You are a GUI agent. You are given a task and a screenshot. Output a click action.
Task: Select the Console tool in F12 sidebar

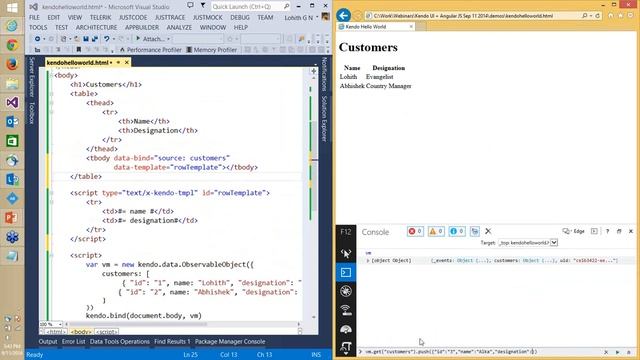(346, 272)
